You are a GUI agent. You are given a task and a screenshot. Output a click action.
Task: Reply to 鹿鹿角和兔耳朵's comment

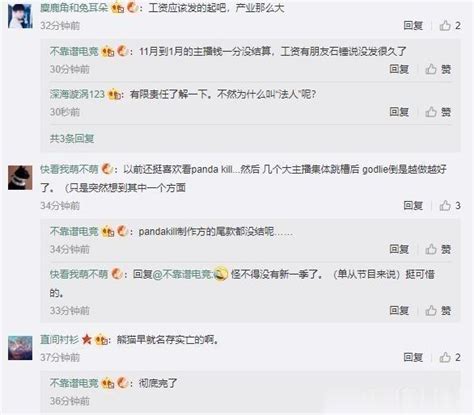(x=413, y=25)
